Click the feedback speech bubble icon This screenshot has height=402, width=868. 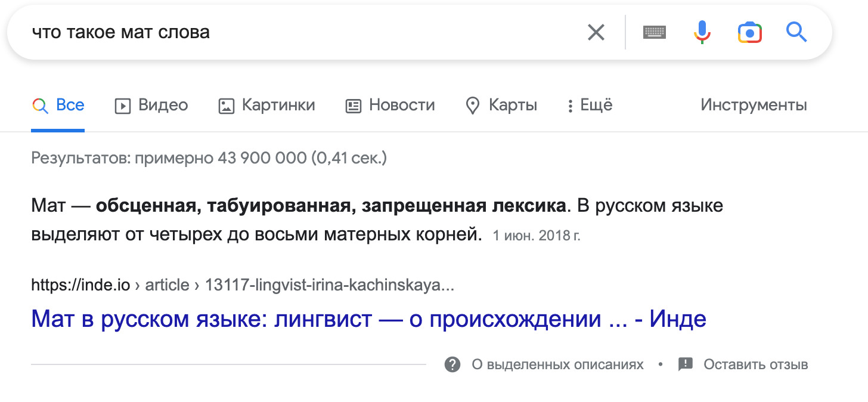click(686, 364)
